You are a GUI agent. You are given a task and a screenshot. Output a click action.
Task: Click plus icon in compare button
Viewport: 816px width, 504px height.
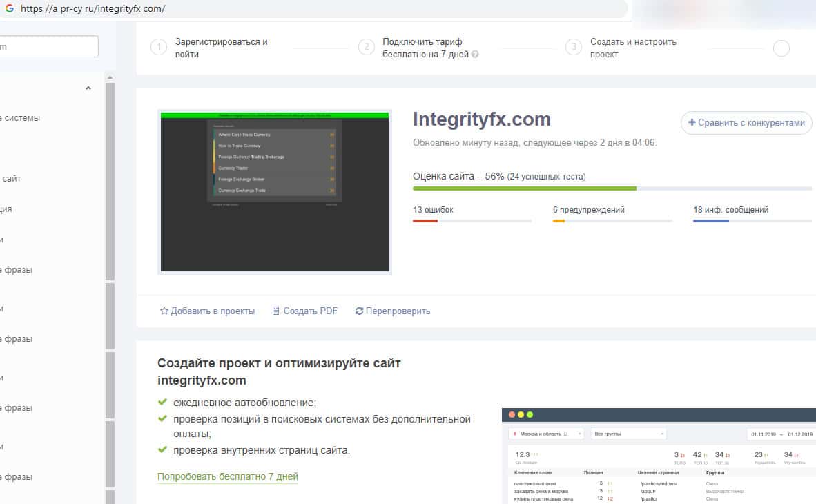[x=692, y=122]
